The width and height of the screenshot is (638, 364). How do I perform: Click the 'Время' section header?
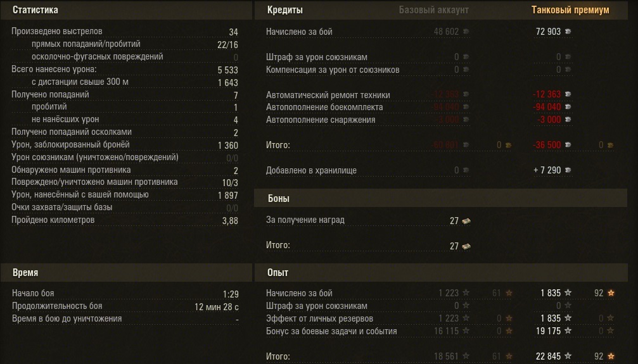25,273
